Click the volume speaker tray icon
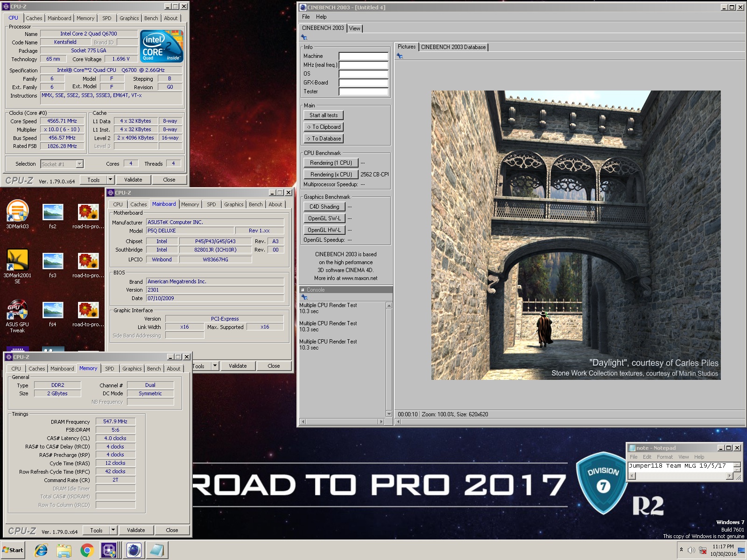Screen dimensions: 747x560 pyautogui.click(x=691, y=550)
